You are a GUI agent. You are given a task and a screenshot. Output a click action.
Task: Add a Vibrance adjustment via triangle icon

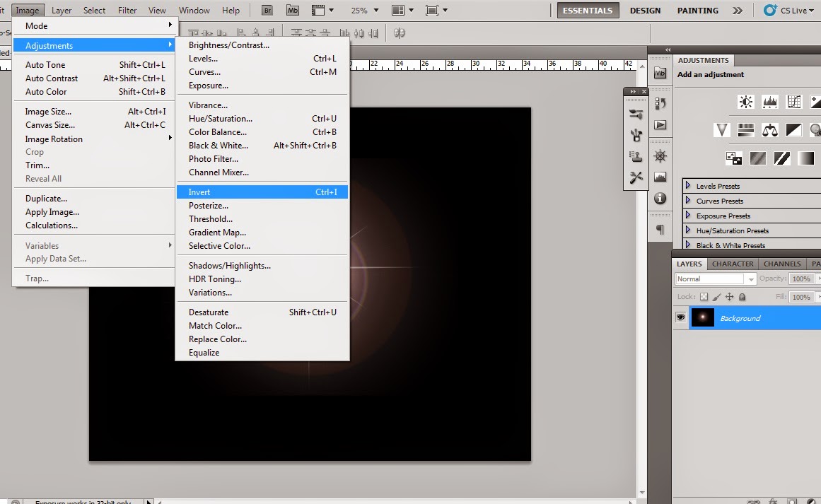coord(721,130)
